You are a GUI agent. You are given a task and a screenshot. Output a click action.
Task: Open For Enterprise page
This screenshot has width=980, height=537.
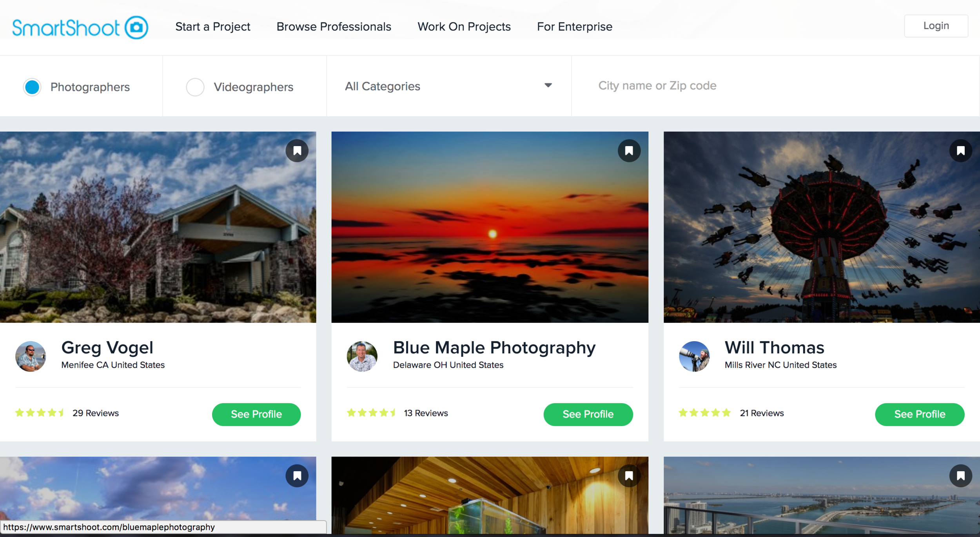click(574, 27)
